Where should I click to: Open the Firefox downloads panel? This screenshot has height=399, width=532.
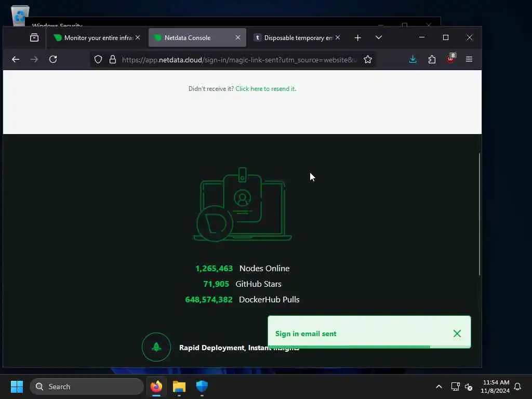pyautogui.click(x=413, y=59)
